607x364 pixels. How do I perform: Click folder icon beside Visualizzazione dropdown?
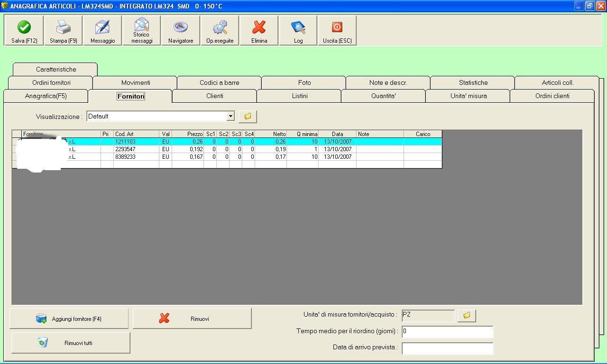[248, 116]
